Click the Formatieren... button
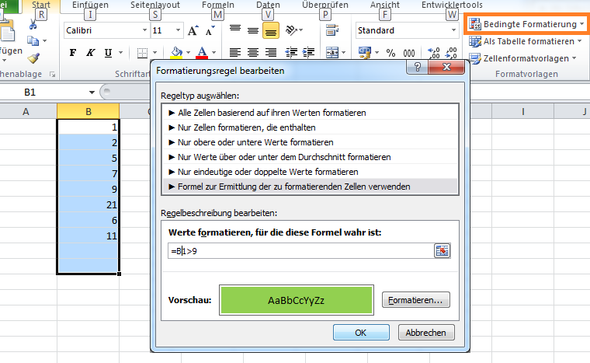 (x=416, y=300)
